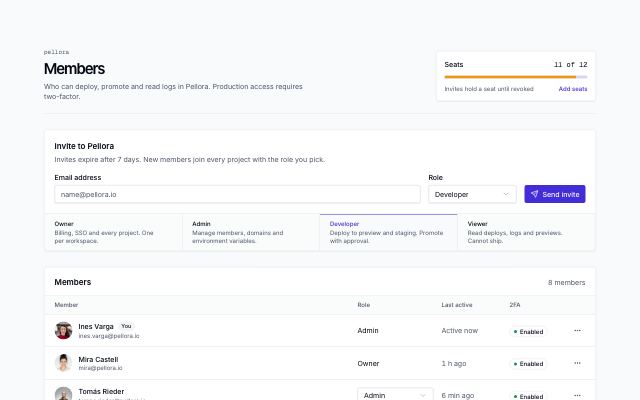This screenshot has height=400, width=640.
Task: Open the invite Role dropdown set to Developer
Action: [472, 194]
